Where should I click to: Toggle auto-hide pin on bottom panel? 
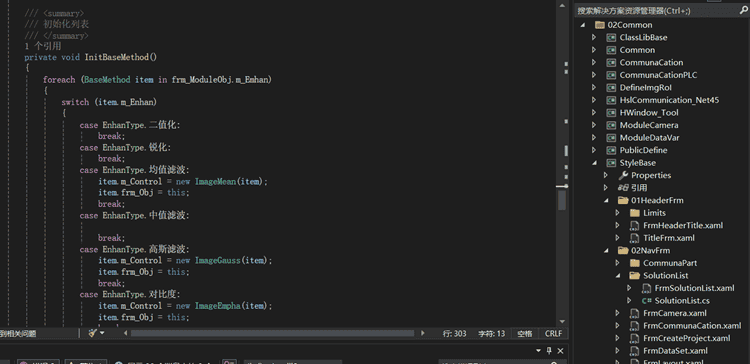(549, 350)
